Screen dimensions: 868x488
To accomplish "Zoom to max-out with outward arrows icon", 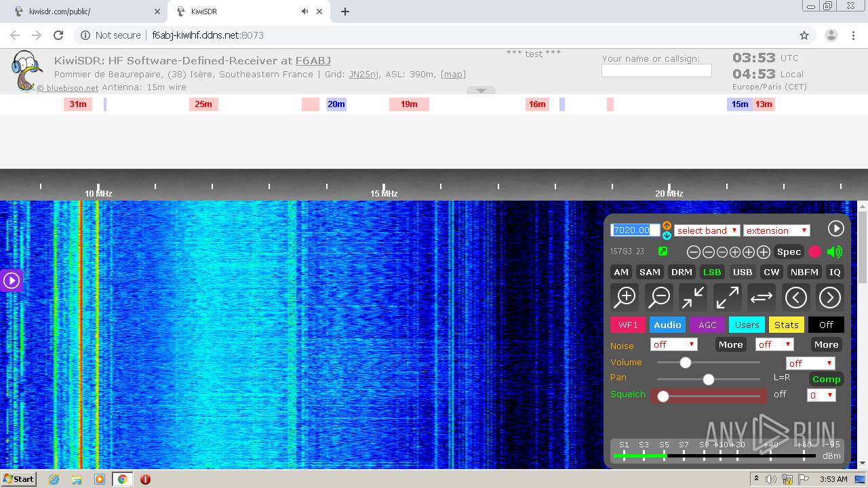I will (x=727, y=297).
